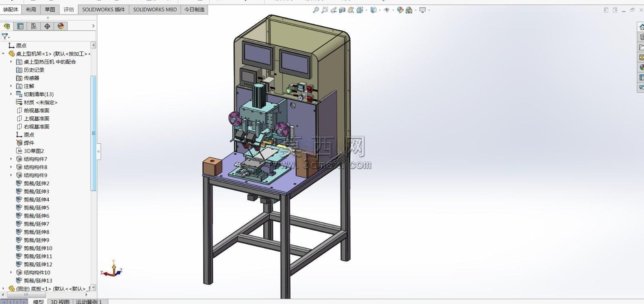Open the DisplayManager color ball tab

pos(61,26)
